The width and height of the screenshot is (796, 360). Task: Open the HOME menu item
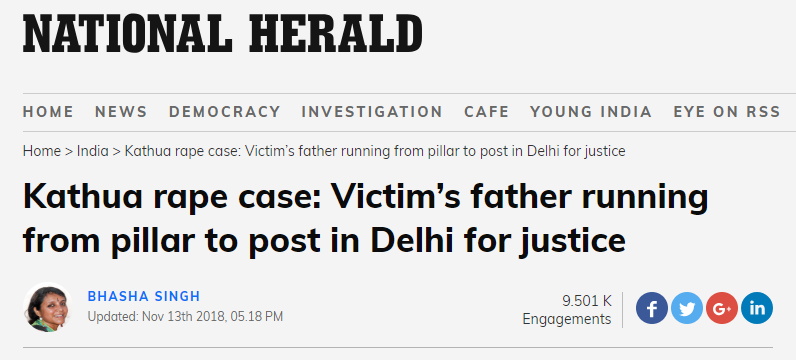(x=48, y=112)
